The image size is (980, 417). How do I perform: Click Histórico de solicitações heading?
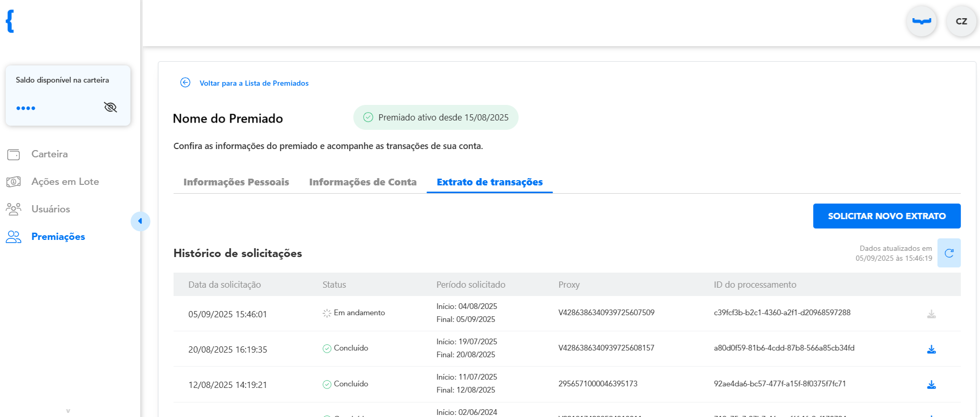[237, 253]
